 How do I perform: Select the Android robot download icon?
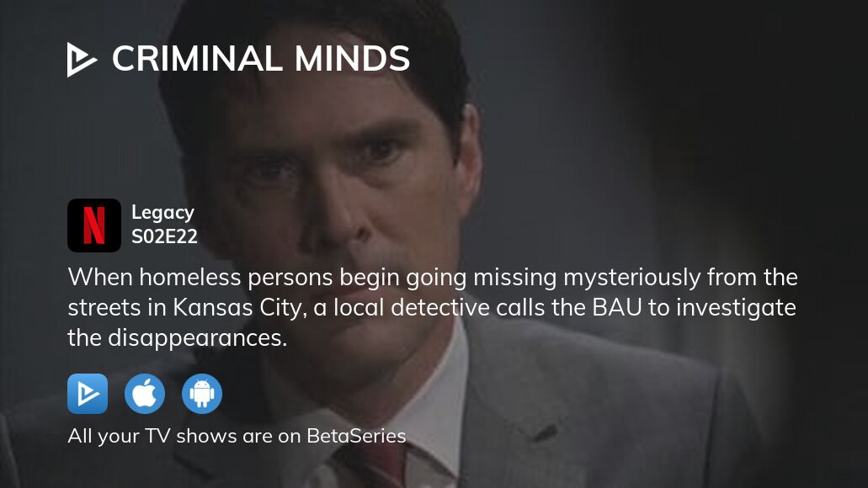click(202, 394)
